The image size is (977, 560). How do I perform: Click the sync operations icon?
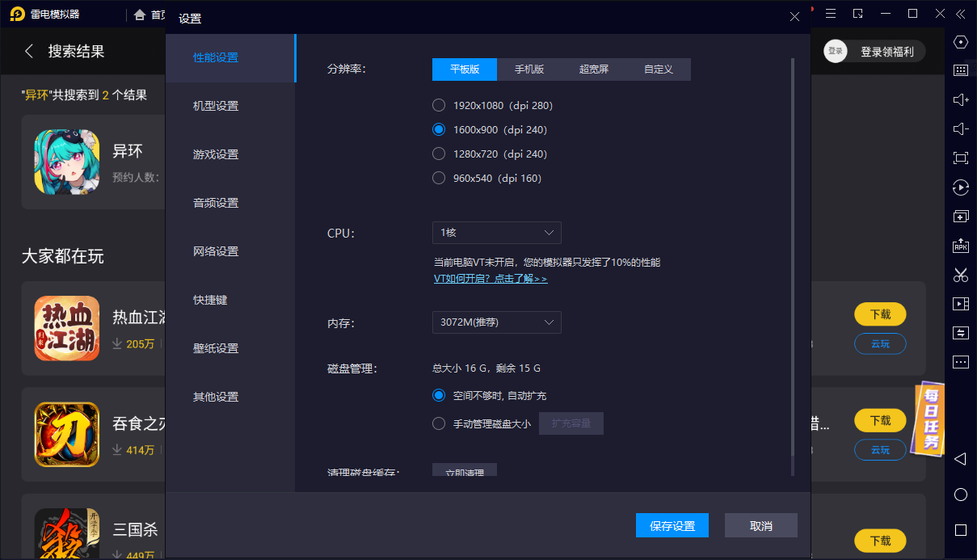pos(960,333)
